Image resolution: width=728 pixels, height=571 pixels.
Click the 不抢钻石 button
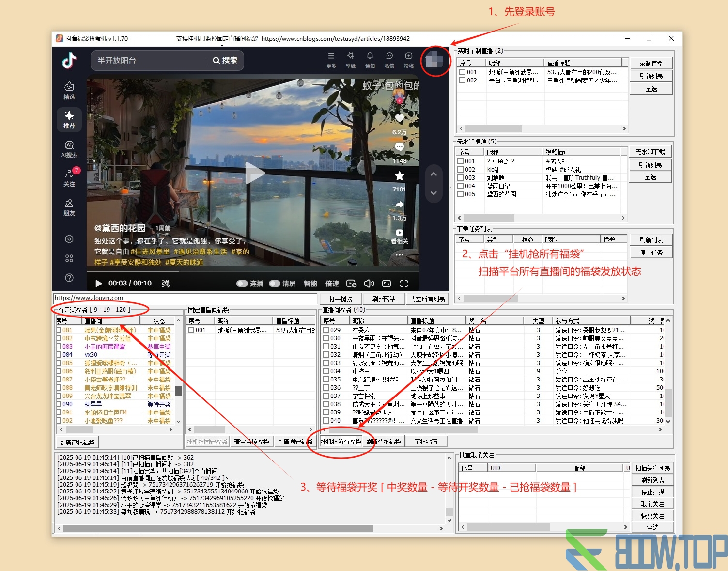tap(426, 442)
